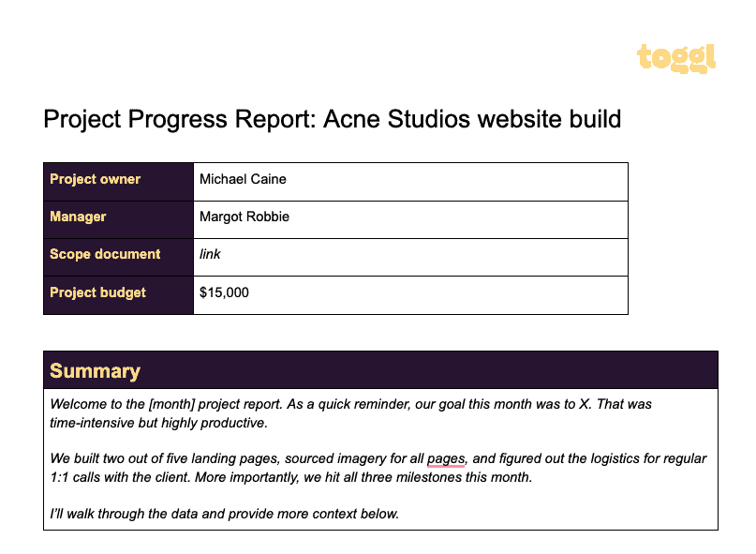Screen dimensions: 756x554
Task: Select the Manager label cell
Action: 118,217
